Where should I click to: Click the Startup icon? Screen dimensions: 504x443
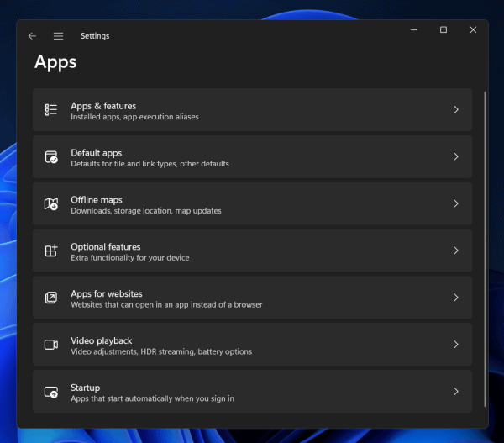click(51, 392)
